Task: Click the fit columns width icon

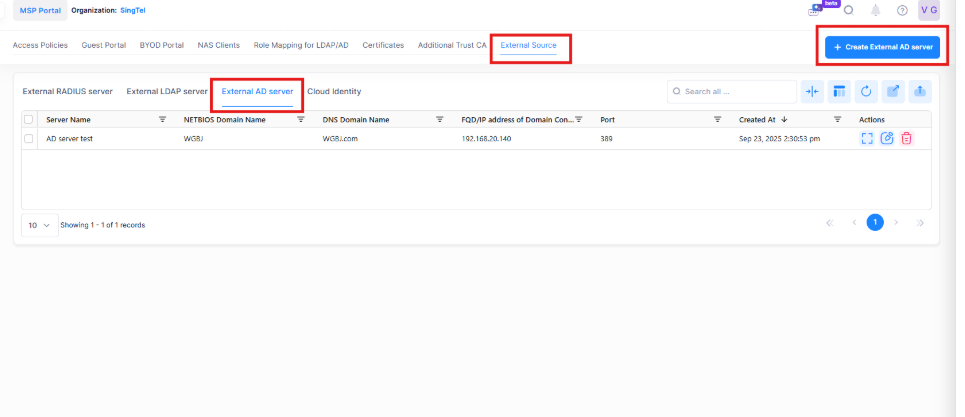Action: (x=812, y=92)
